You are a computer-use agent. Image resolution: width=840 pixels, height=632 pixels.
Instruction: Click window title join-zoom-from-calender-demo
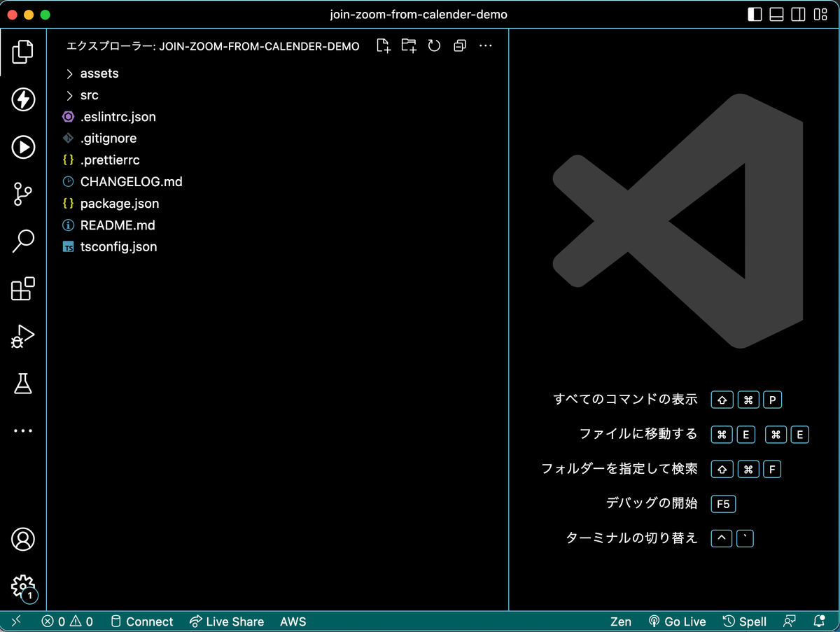click(419, 15)
